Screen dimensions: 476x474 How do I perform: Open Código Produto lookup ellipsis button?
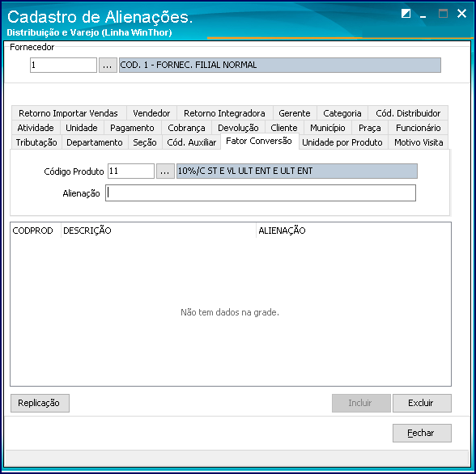(x=165, y=171)
